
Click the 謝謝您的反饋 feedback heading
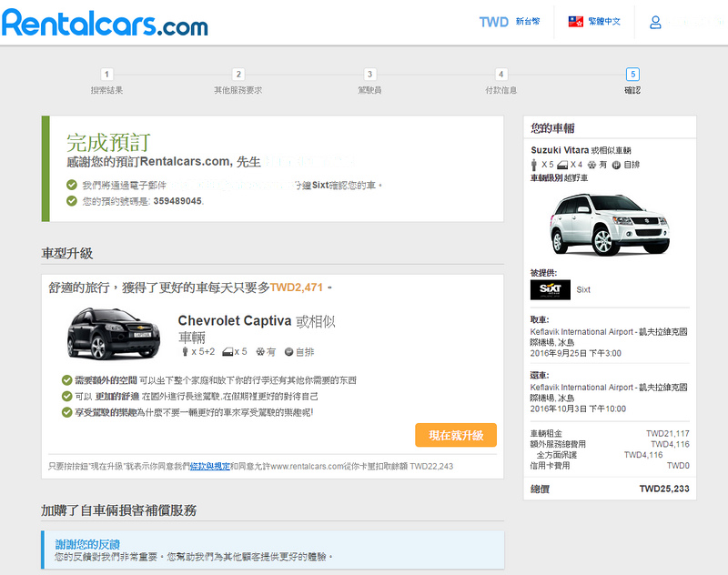(87, 544)
